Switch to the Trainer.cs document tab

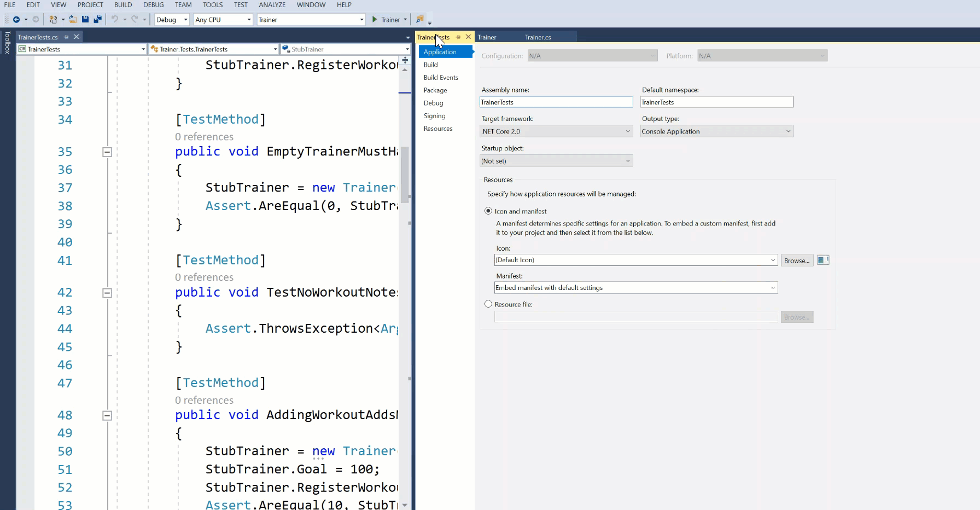(538, 37)
